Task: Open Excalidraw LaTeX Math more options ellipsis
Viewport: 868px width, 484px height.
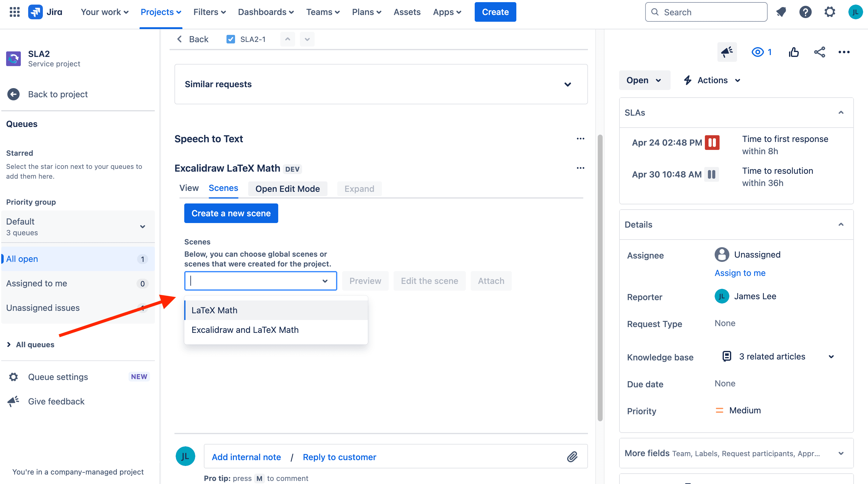Action: 580,168
